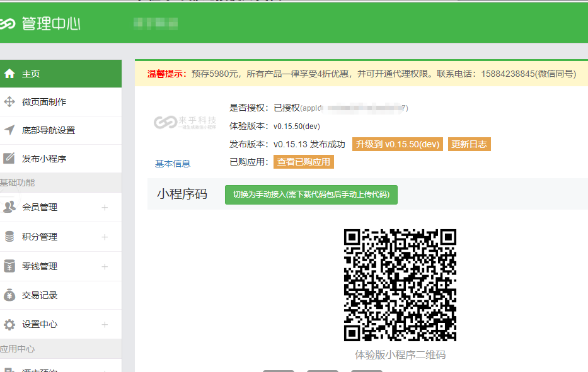
Task: Click the database icon for 积分管理
Action: (x=9, y=237)
